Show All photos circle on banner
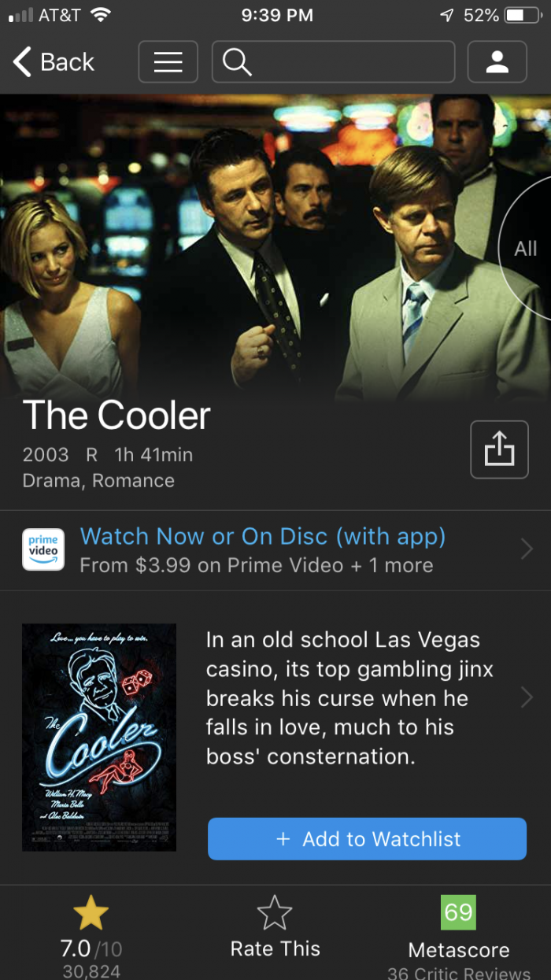 526,249
